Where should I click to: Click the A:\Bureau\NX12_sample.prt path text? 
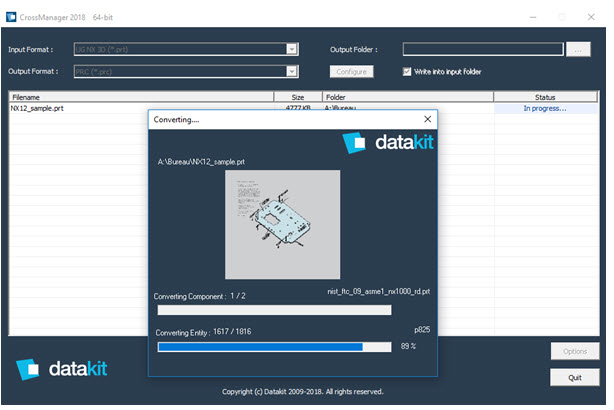point(201,162)
